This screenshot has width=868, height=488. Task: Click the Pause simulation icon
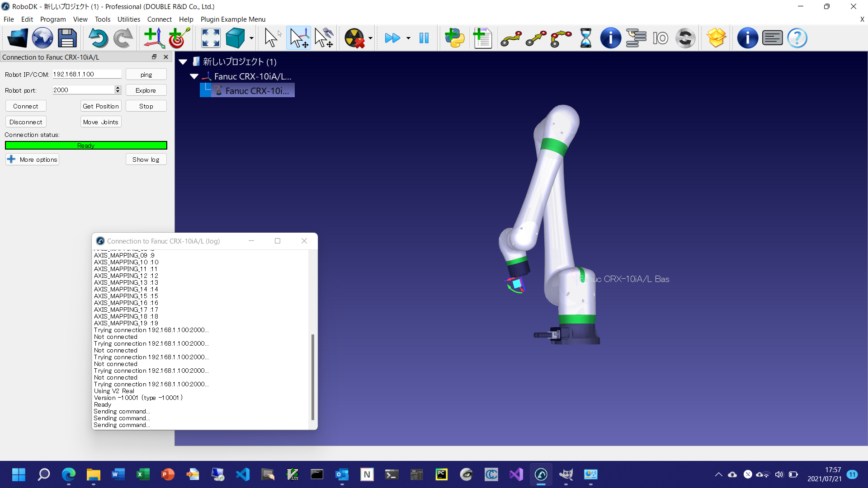[424, 38]
